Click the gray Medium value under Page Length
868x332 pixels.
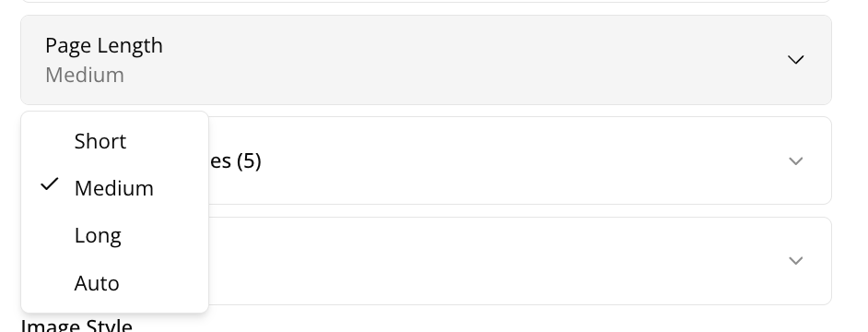(85, 75)
